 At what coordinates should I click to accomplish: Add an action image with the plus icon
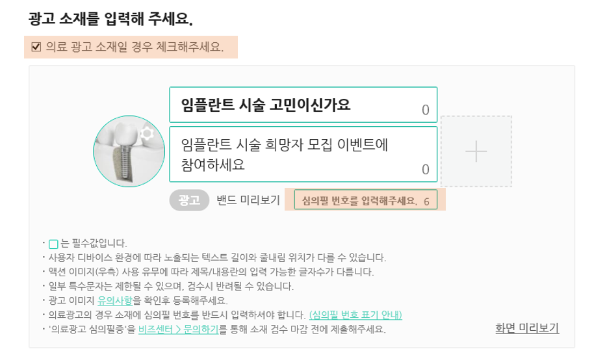[x=476, y=151]
